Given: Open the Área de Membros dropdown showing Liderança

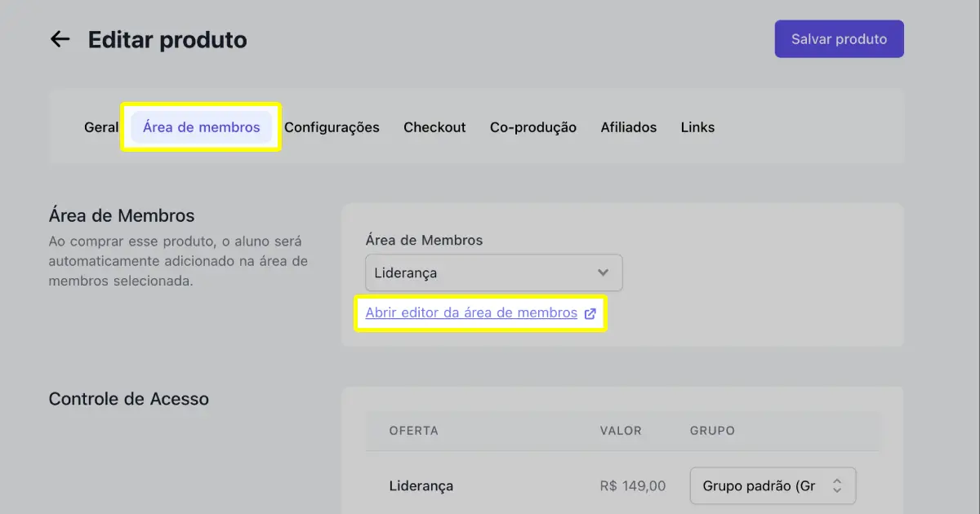Looking at the screenshot, I should [493, 273].
